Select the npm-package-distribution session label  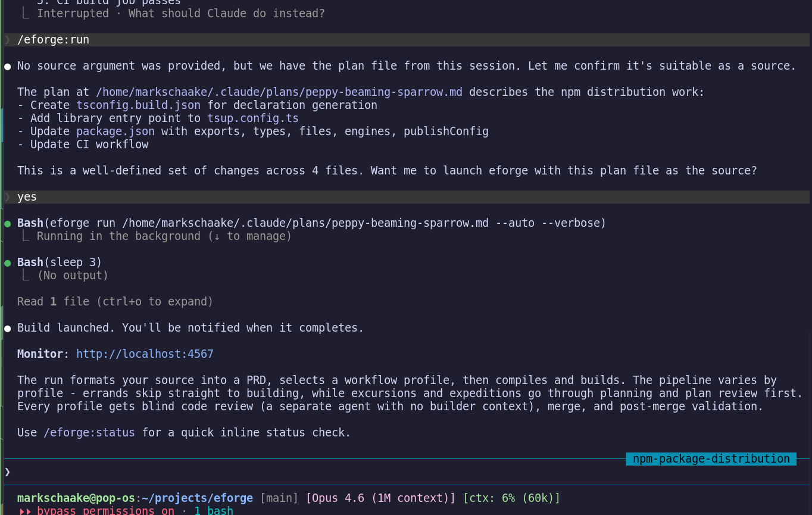(x=711, y=458)
